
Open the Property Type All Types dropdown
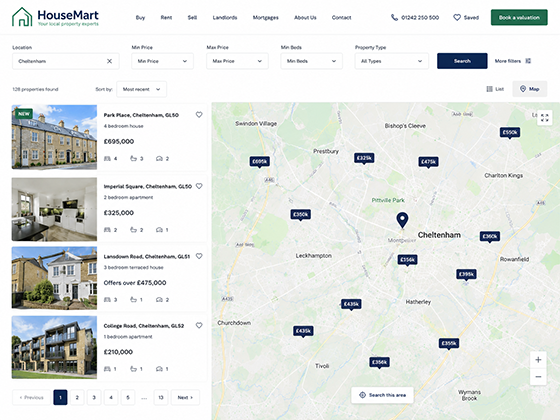(x=391, y=61)
